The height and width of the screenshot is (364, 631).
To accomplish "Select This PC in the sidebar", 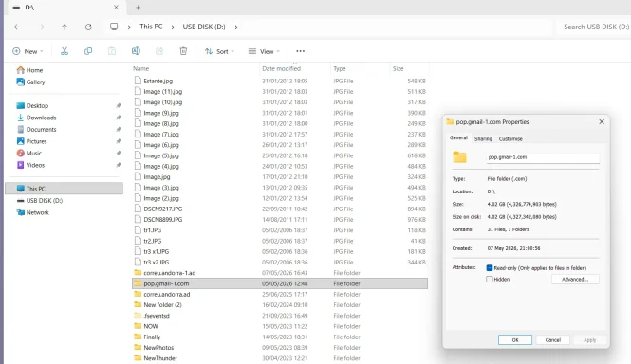I will click(x=65, y=189).
